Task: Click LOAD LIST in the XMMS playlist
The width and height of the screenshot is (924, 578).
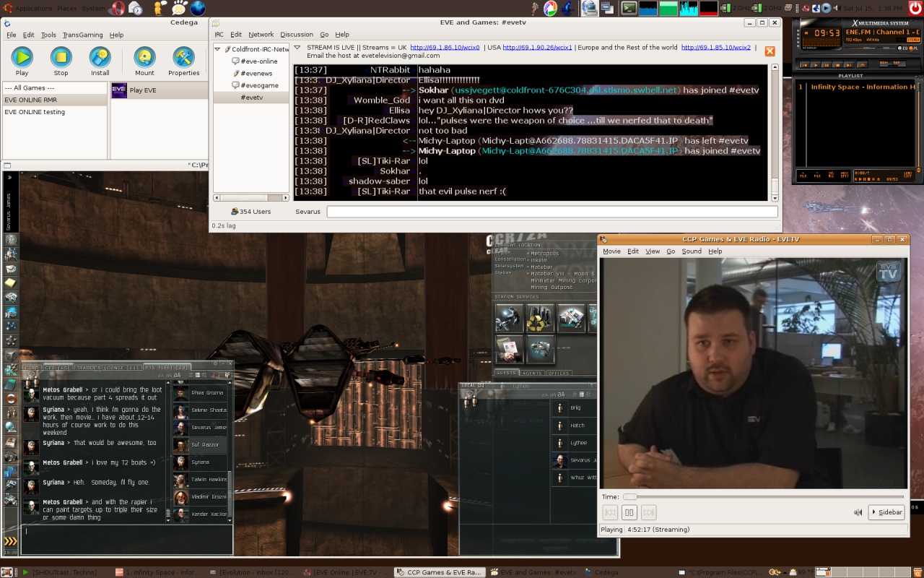Action: (907, 175)
